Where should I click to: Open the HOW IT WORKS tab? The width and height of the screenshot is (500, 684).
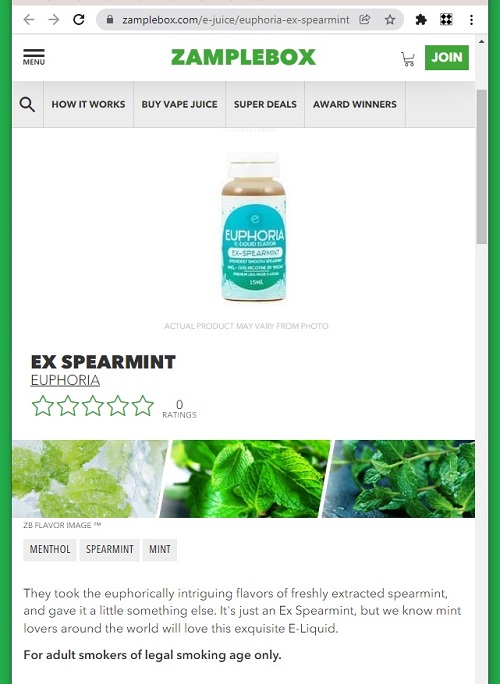coord(88,105)
